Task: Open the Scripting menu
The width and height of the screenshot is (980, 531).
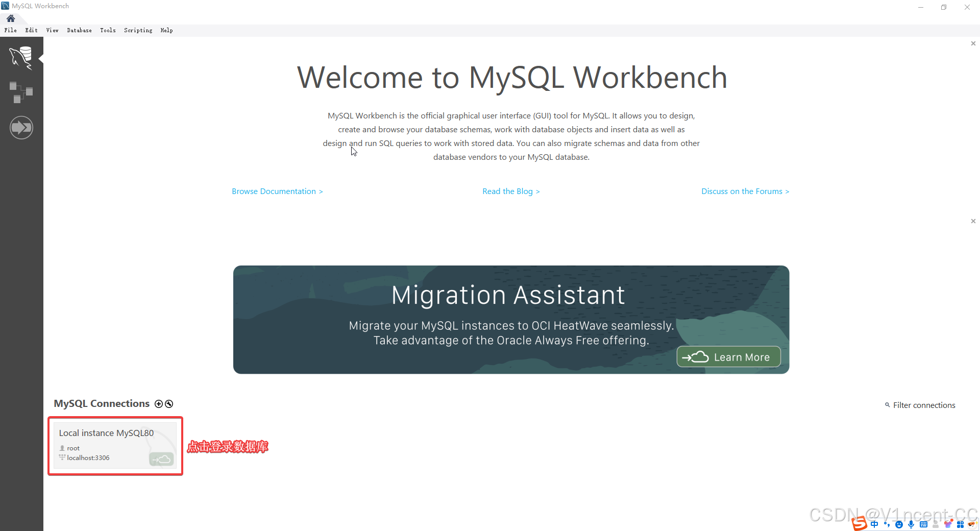Action: pos(138,30)
